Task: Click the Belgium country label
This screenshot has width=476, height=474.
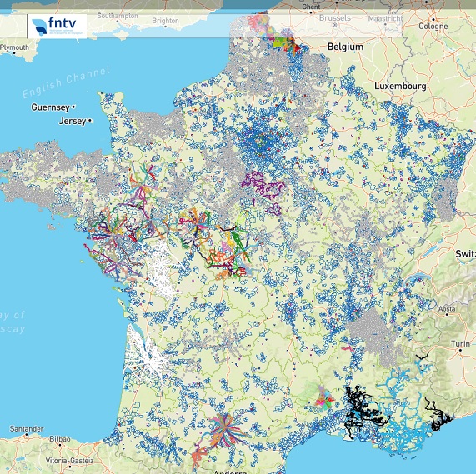Action: pyautogui.click(x=345, y=47)
